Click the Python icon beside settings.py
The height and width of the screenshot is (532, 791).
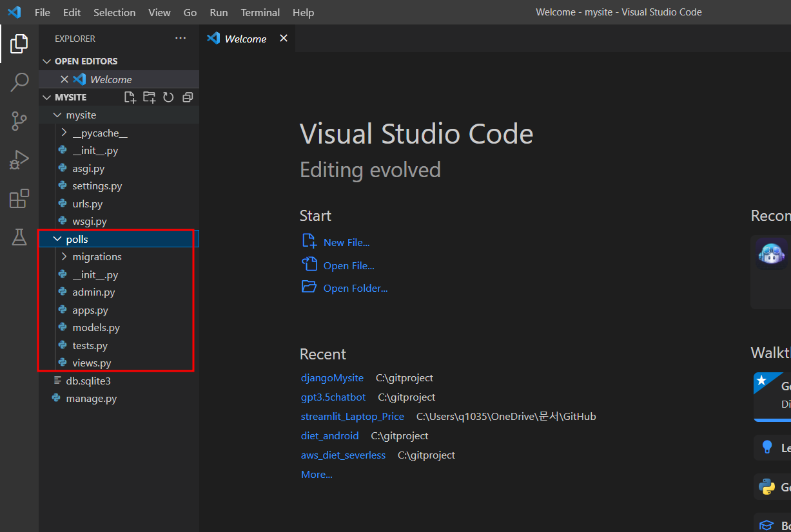pos(63,185)
